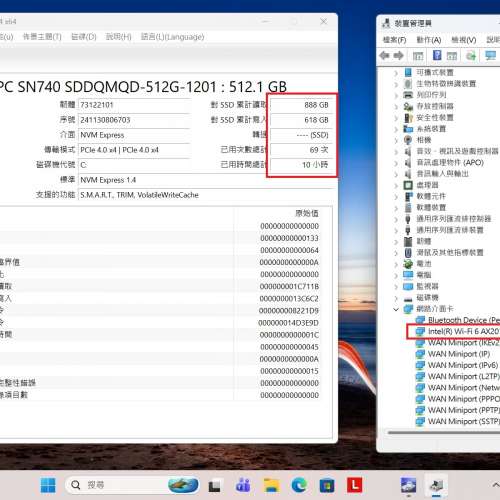Screen dimensions: 500x500
Task: Click the 可攜式裝置 device category icon
Action: pos(408,72)
